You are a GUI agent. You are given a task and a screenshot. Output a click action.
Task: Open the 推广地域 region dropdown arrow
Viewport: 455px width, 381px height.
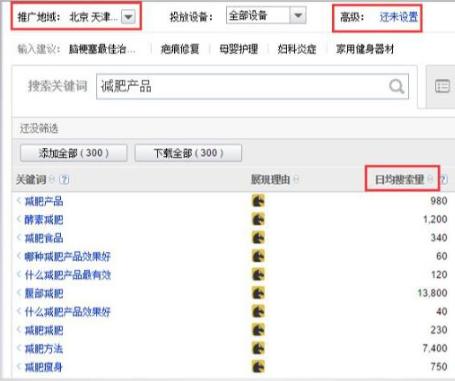coord(128,17)
